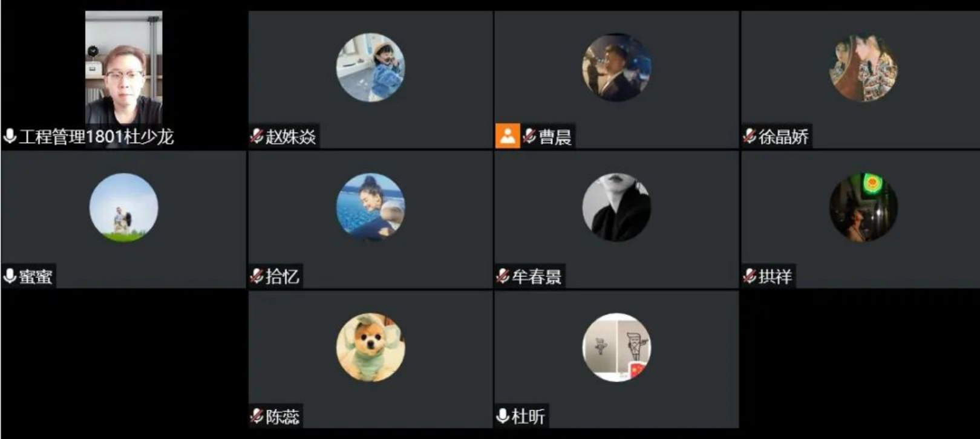
Task: Click the name label 徐晶娇
Action: point(783,137)
